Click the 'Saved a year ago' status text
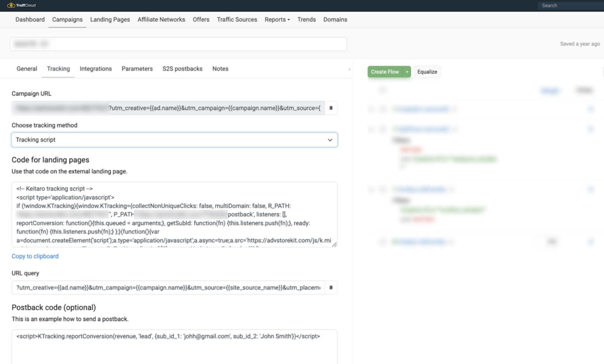Viewport: 604px width, 364px height. click(x=580, y=44)
